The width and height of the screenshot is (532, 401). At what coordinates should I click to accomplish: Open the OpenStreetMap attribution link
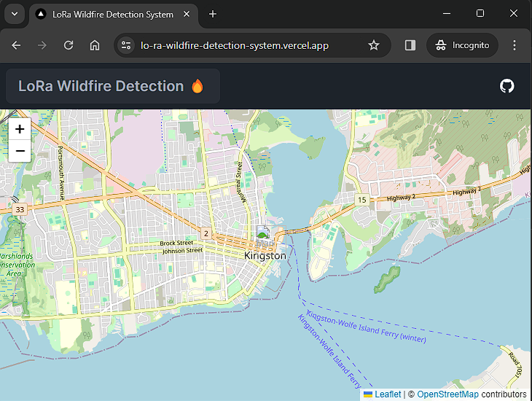pos(447,394)
